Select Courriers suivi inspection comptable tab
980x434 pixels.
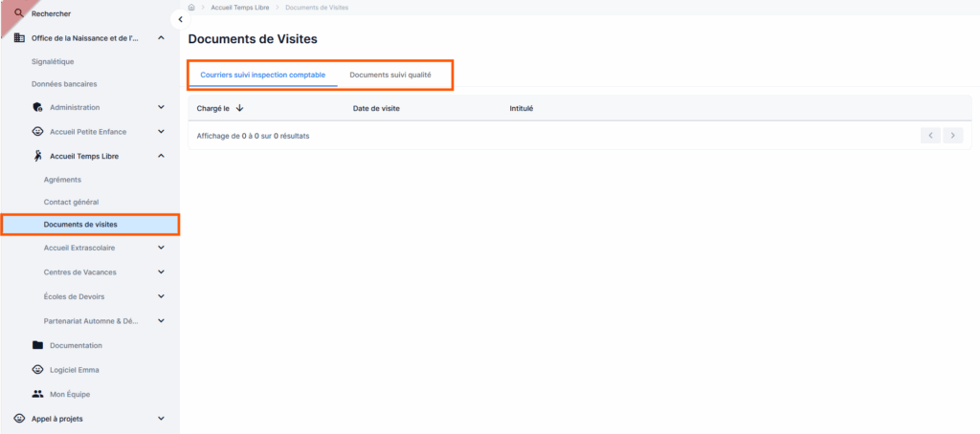click(x=262, y=75)
